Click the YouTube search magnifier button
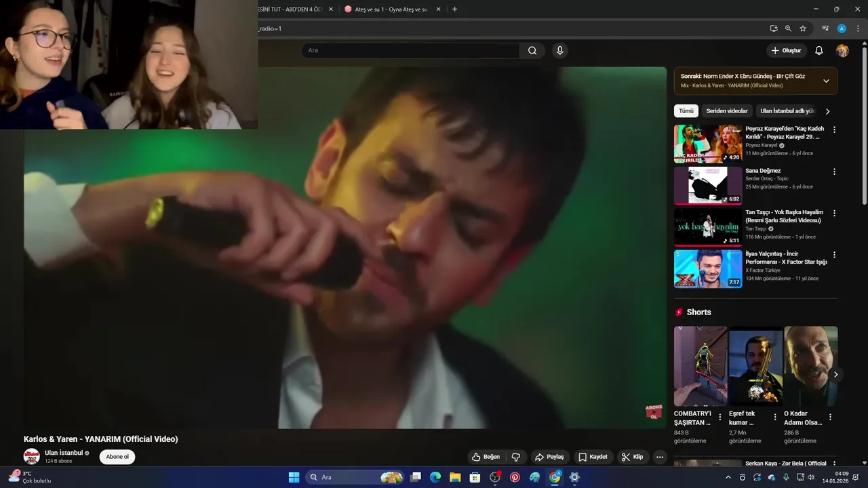 pyautogui.click(x=532, y=50)
